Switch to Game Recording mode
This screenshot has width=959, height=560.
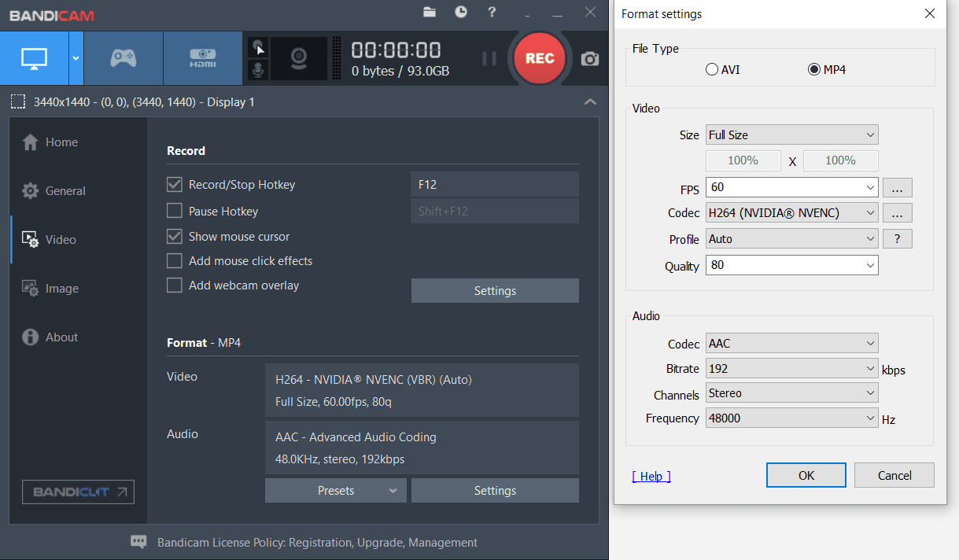(x=123, y=57)
